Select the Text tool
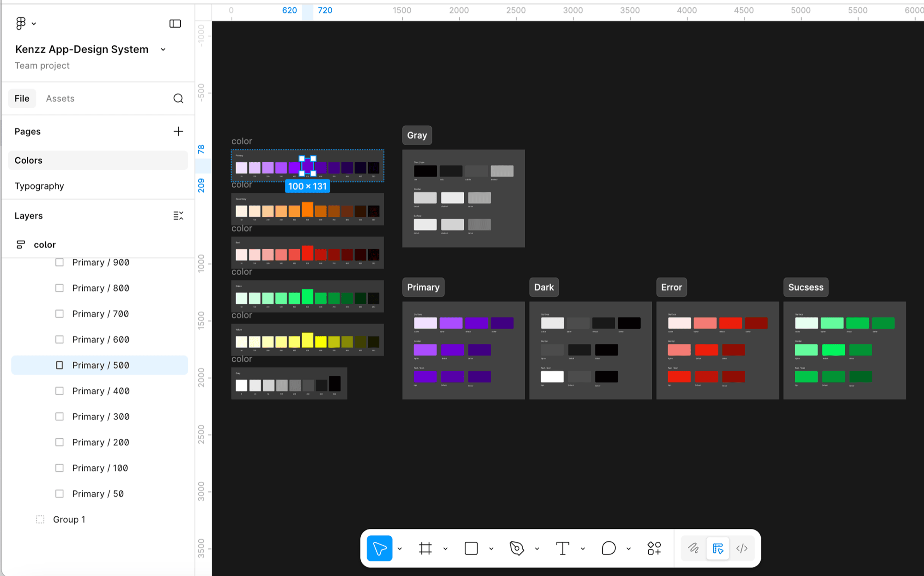This screenshot has width=924, height=576. pos(562,548)
